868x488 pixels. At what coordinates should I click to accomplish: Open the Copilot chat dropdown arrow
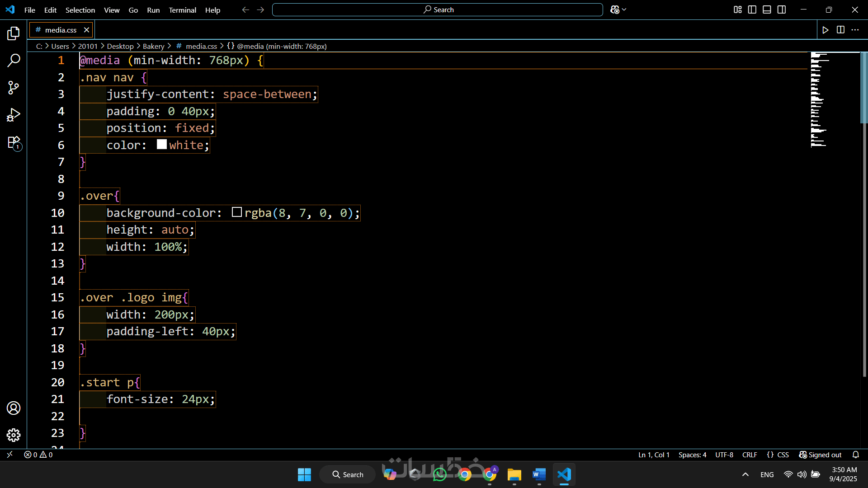point(624,9)
